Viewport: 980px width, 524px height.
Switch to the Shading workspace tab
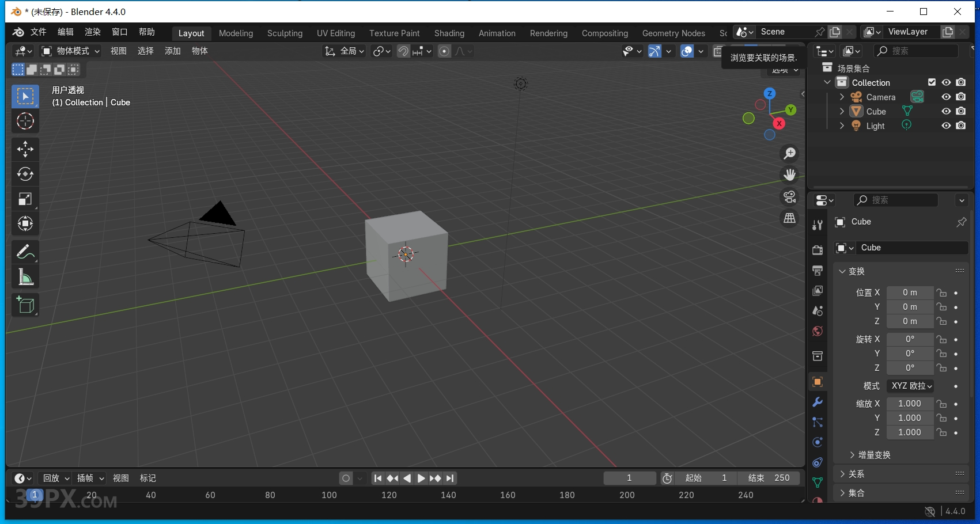(449, 33)
